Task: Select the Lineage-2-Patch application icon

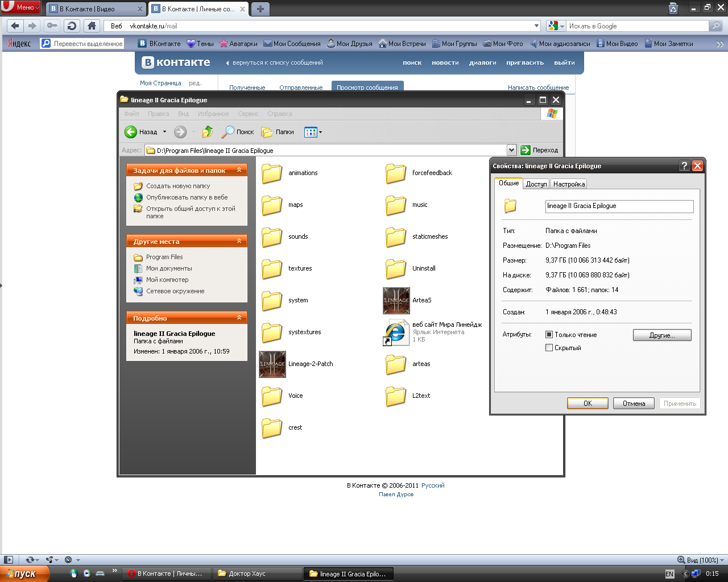Action: coord(272,364)
